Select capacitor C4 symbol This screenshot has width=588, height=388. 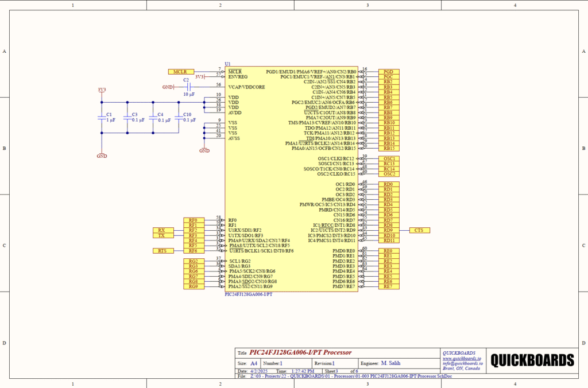pos(153,117)
